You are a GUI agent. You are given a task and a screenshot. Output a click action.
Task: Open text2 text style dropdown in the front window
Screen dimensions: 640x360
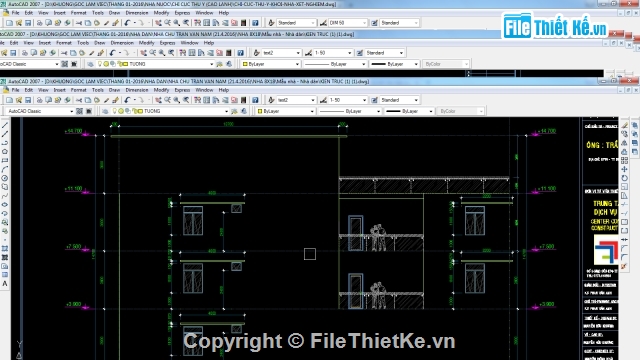click(313, 100)
